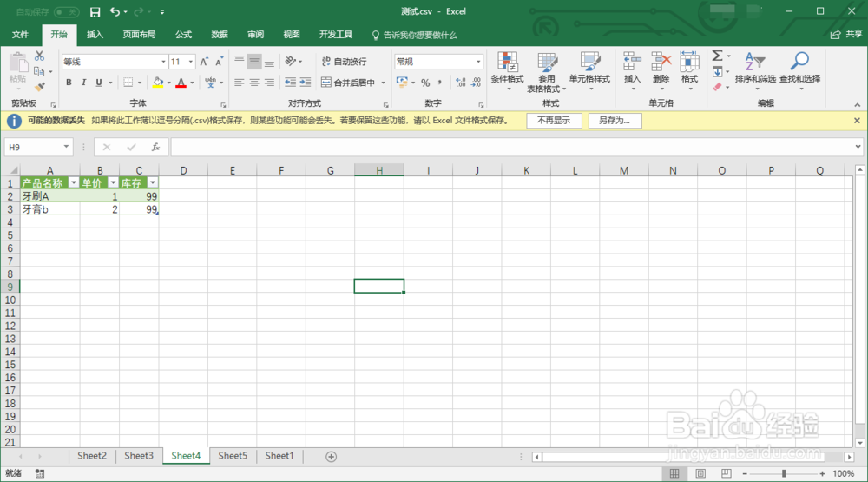Switch to the 页面布局 ribbon tab

139,35
